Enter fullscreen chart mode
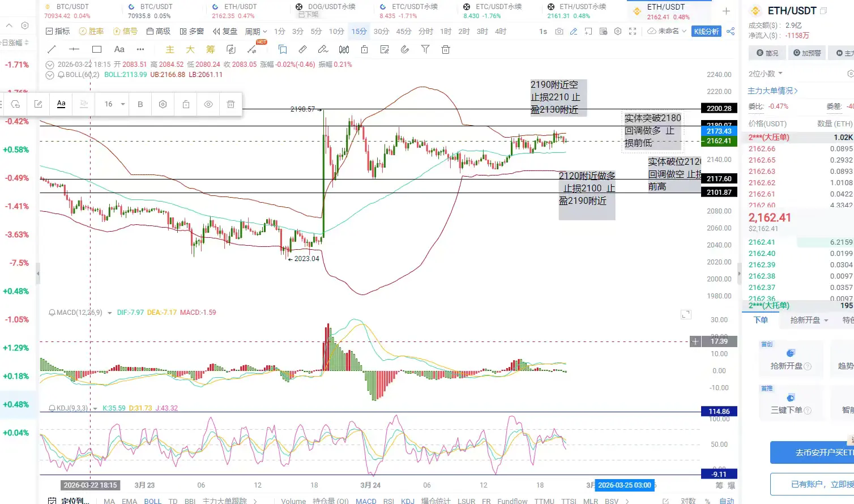 click(633, 31)
